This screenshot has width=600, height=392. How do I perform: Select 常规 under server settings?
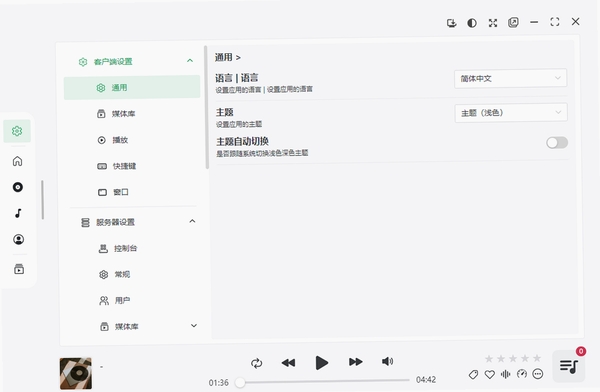[134, 274]
